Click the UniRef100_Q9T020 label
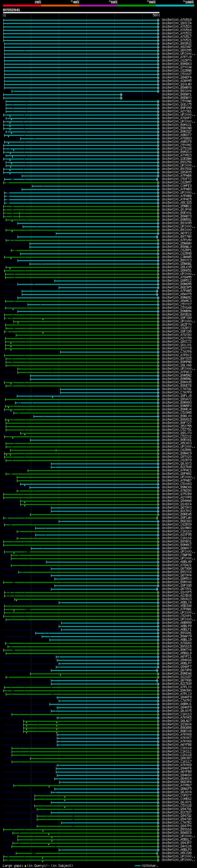The height and width of the screenshot is (868, 197). pos(177,457)
